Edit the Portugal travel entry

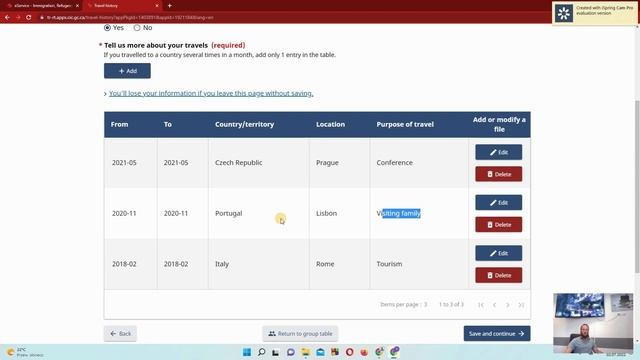pos(498,202)
